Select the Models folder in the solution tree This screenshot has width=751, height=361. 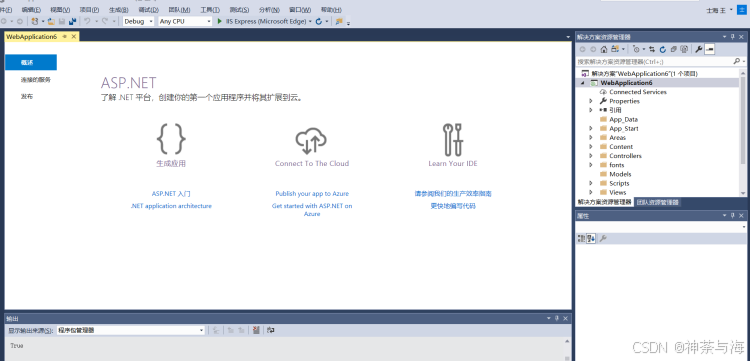[x=620, y=174]
